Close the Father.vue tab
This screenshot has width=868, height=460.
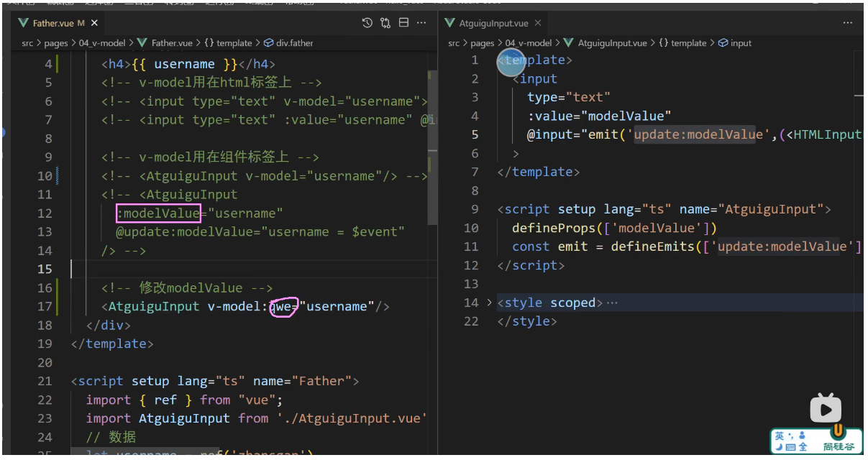(94, 24)
